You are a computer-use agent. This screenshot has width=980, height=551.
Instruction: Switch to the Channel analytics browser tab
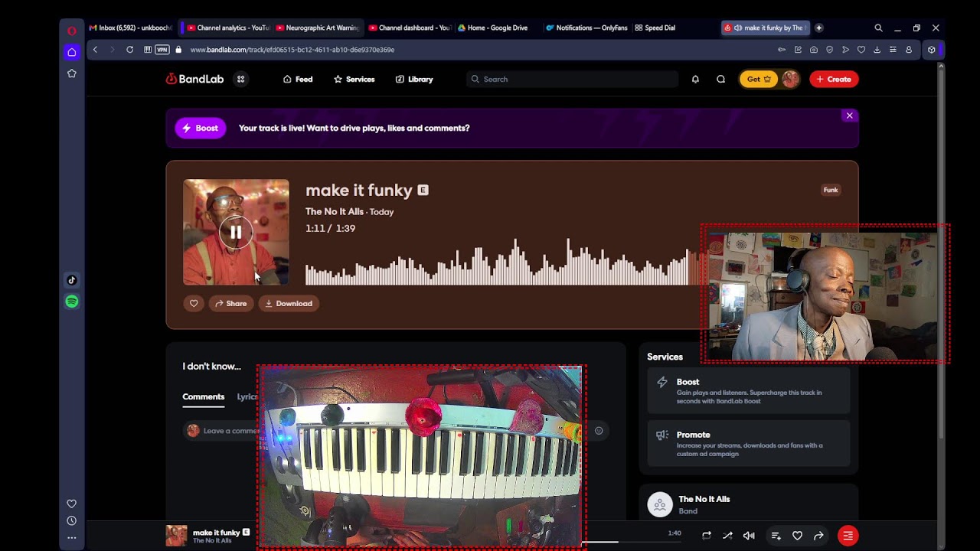coord(227,28)
